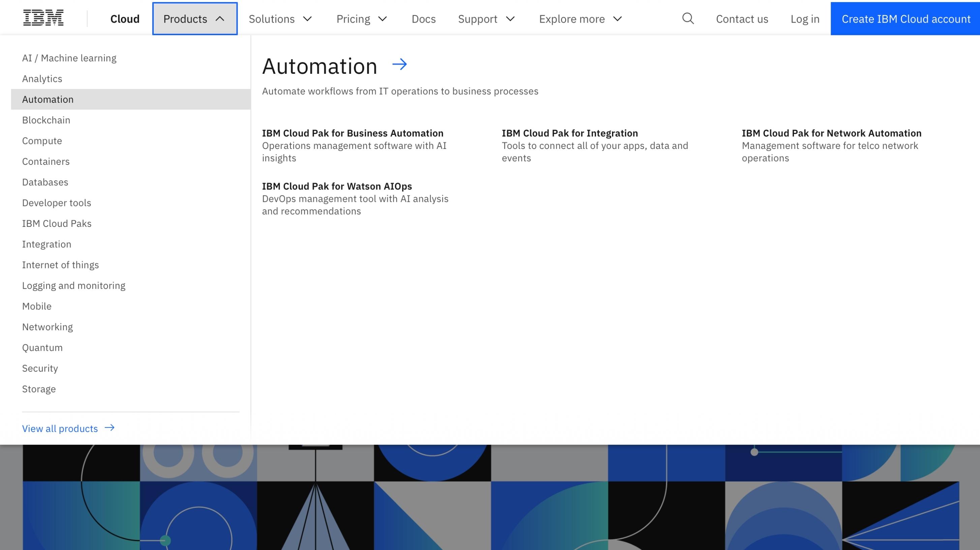Image resolution: width=980 pixels, height=550 pixels.
Task: Click the Explore more dropdown chevron
Action: pos(618,18)
